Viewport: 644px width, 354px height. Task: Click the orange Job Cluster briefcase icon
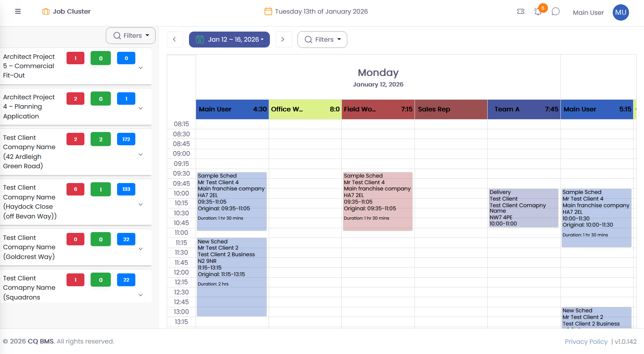tap(45, 11)
